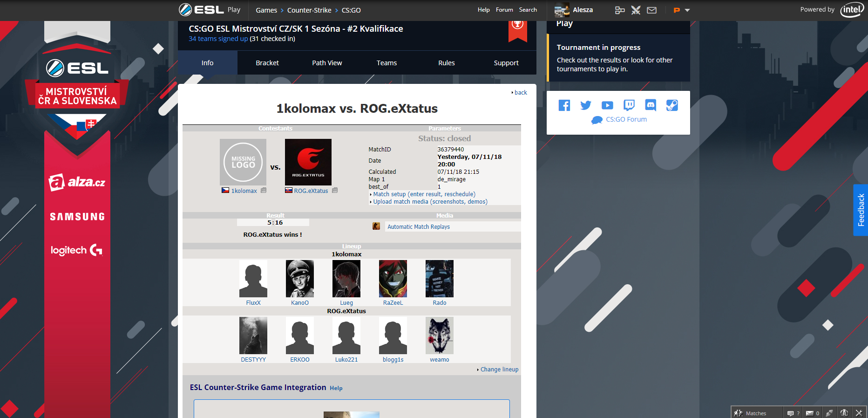This screenshot has width=868, height=418.
Task: Open Lueg player profile avatar
Action: [x=346, y=279]
